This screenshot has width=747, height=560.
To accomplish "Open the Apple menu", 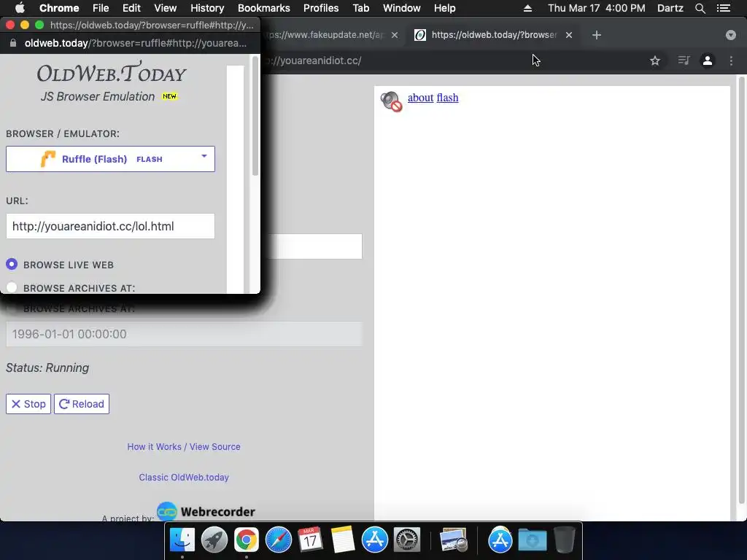I will [x=20, y=8].
